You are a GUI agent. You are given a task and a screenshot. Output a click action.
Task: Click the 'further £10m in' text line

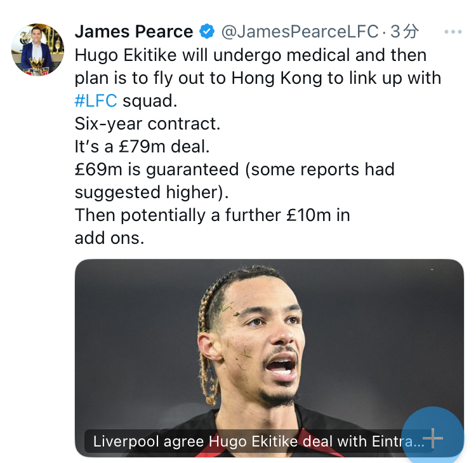[x=213, y=215]
